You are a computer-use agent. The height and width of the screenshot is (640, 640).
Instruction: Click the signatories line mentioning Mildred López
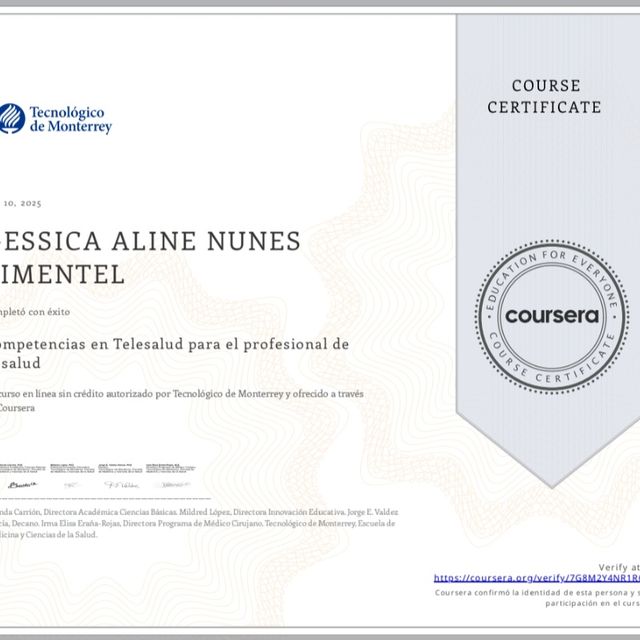[199, 512]
